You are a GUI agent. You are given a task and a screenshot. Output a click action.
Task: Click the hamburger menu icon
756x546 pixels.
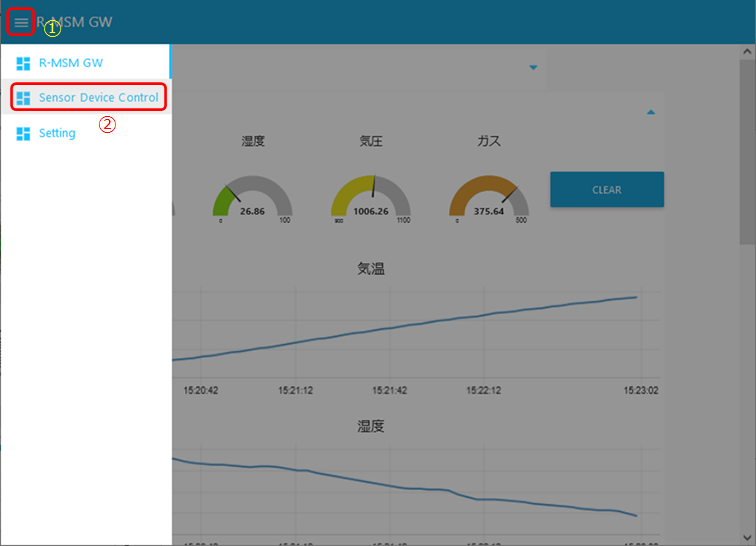21,22
